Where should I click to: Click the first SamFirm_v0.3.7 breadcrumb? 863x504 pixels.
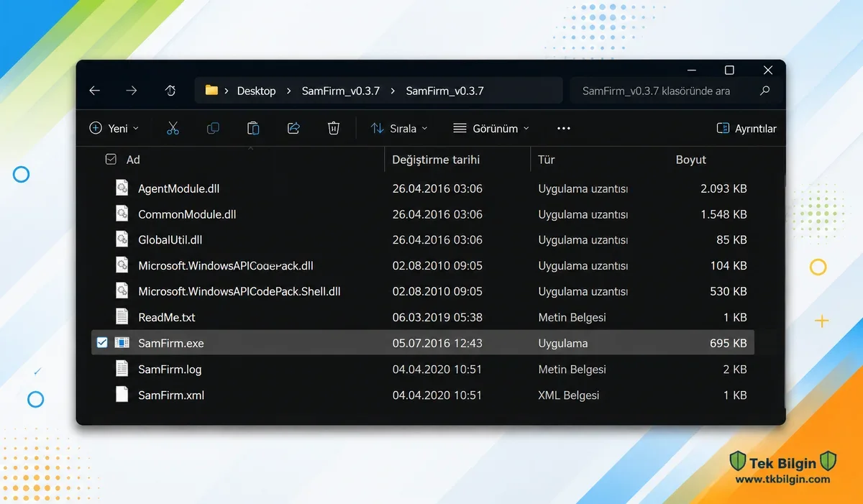[341, 91]
